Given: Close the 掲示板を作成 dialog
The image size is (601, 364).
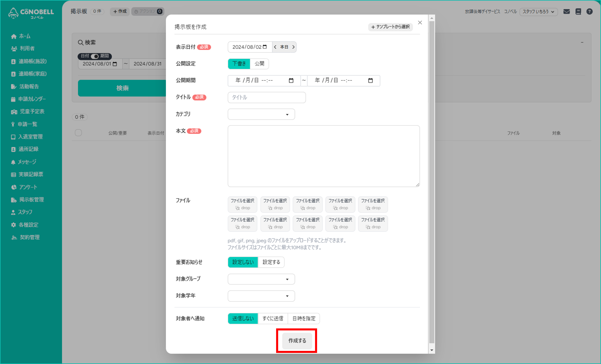Looking at the screenshot, I should (420, 23).
